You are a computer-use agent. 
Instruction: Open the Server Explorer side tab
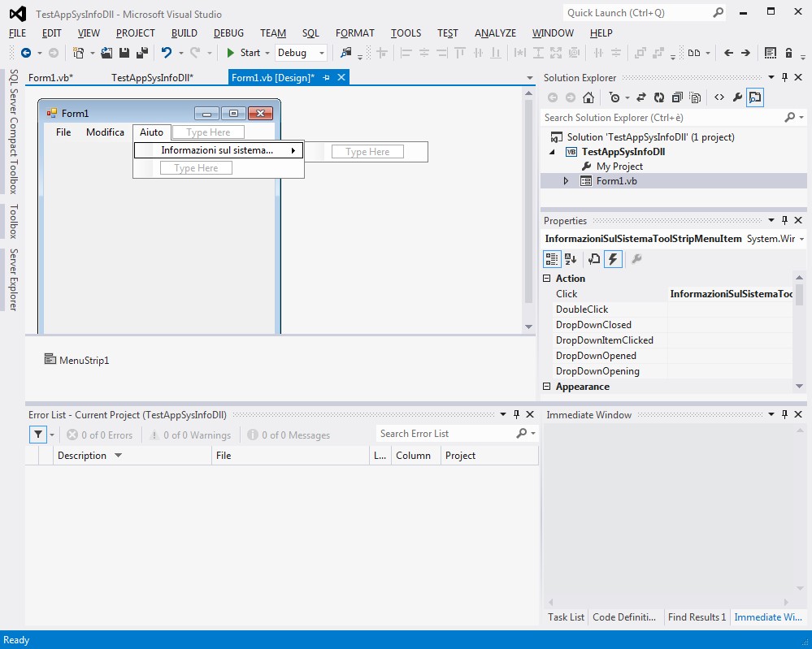click(x=14, y=280)
